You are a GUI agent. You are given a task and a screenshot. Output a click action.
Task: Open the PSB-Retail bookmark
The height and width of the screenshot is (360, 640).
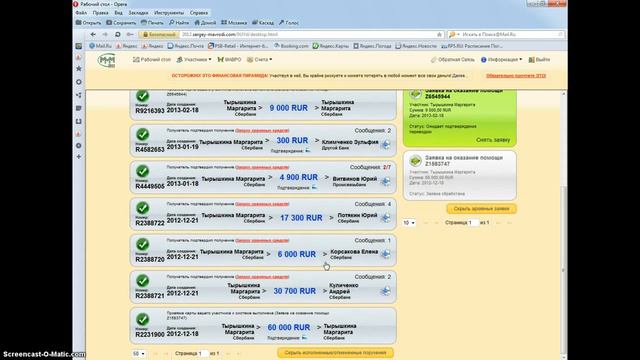(x=238, y=46)
